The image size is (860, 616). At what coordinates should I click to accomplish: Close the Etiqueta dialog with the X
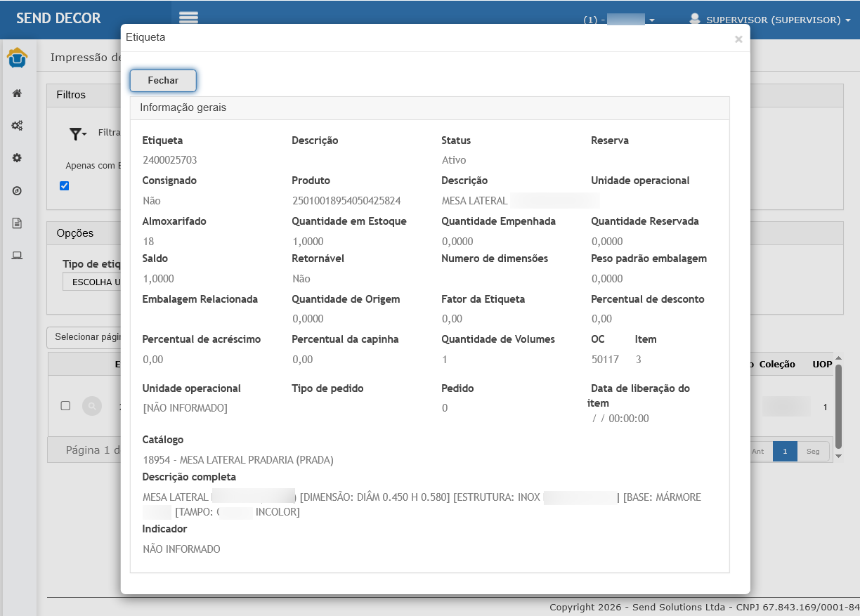[x=738, y=39]
